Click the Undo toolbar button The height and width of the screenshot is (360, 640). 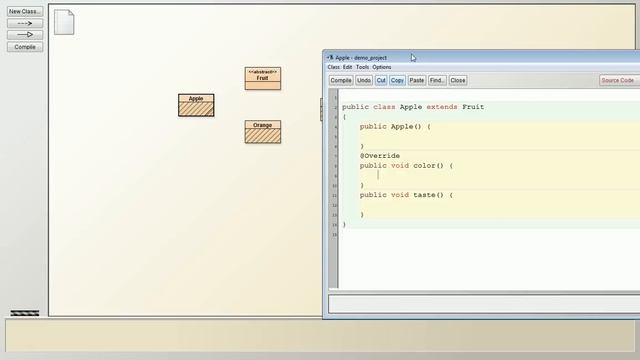pyautogui.click(x=364, y=80)
